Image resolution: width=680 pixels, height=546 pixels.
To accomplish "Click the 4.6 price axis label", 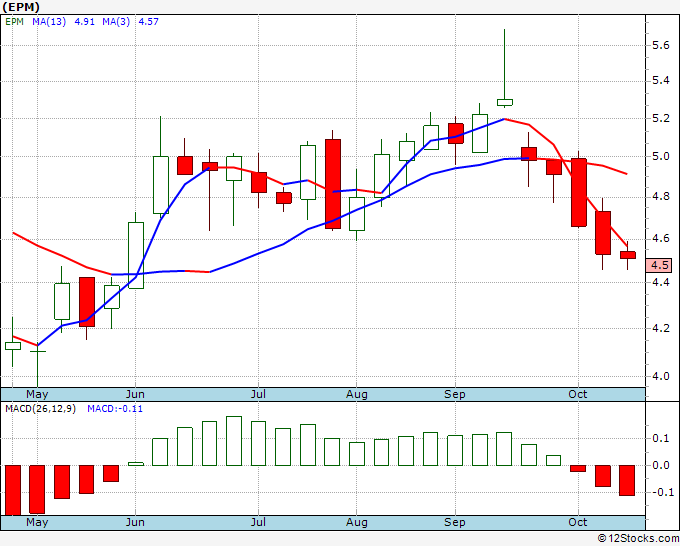I will [x=660, y=239].
